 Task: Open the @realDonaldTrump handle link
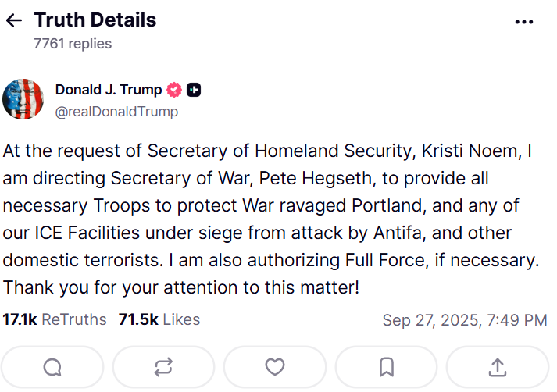tap(116, 112)
